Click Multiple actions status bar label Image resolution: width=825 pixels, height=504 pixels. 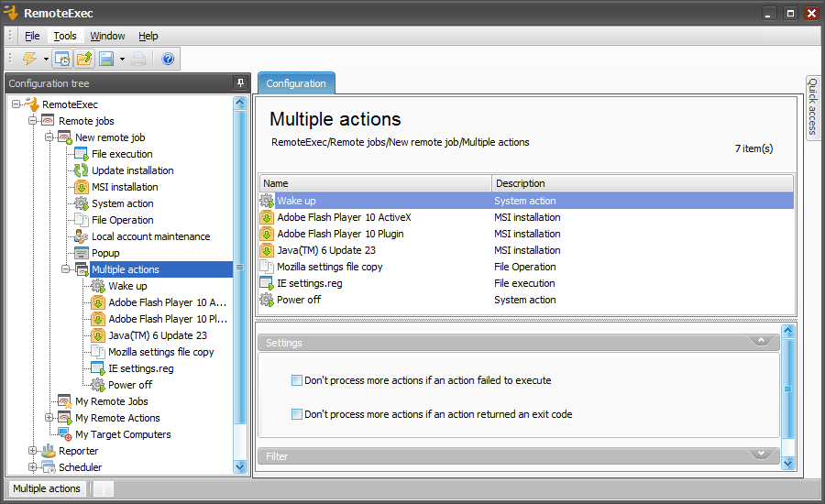coord(47,488)
